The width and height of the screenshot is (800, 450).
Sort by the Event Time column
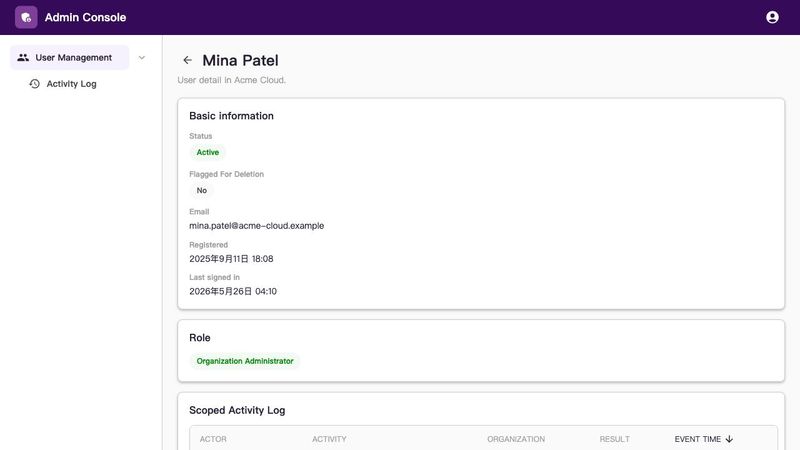point(697,439)
